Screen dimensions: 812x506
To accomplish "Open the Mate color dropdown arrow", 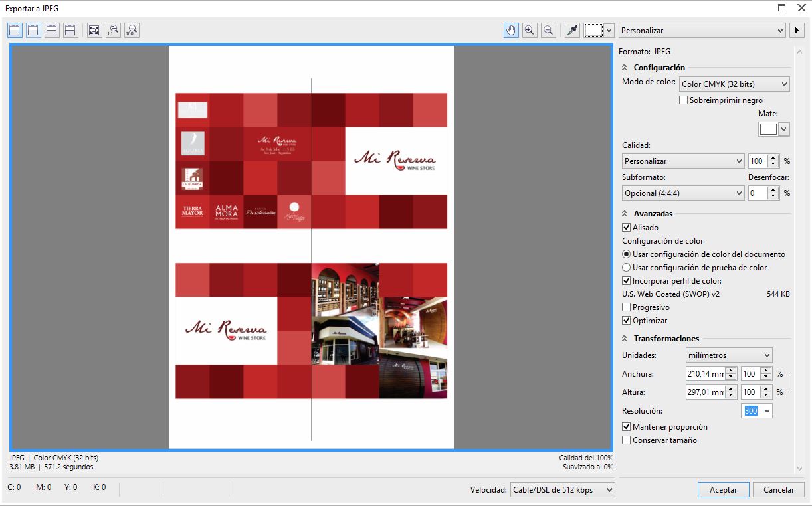I will (784, 129).
